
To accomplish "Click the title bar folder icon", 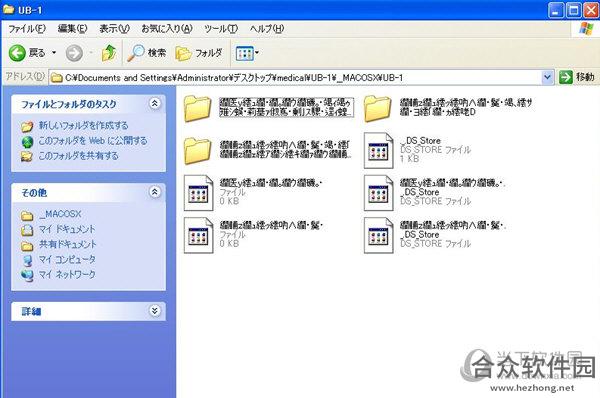I will (8, 9).
